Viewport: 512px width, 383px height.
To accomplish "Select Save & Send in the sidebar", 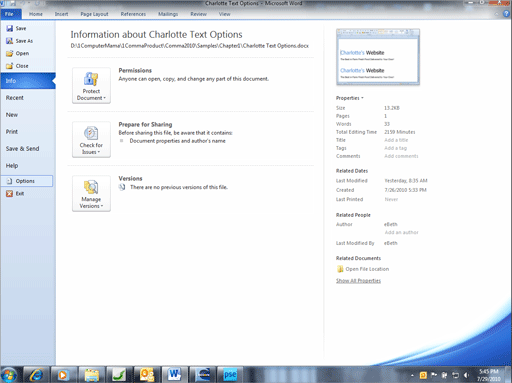I will coord(22,149).
